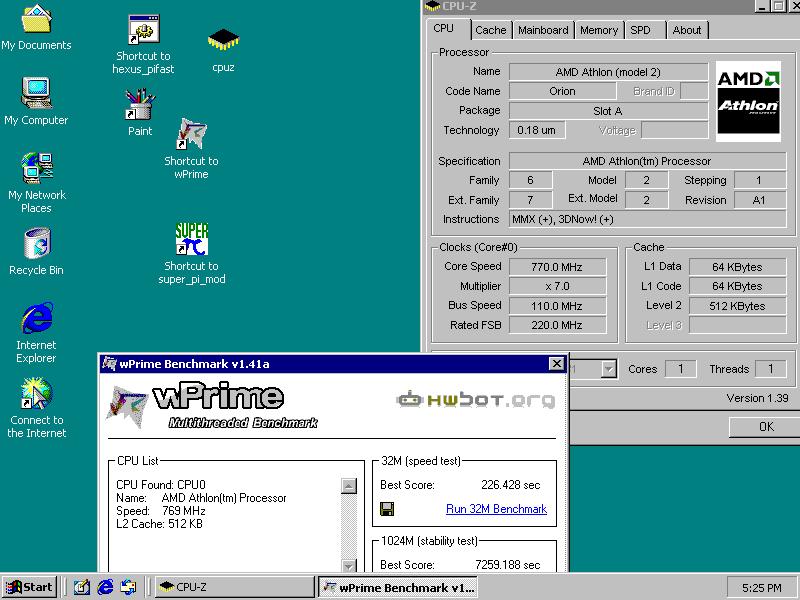The image size is (800, 600).
Task: Click the 1024M best score 7259.188 sec
Action: click(507, 565)
